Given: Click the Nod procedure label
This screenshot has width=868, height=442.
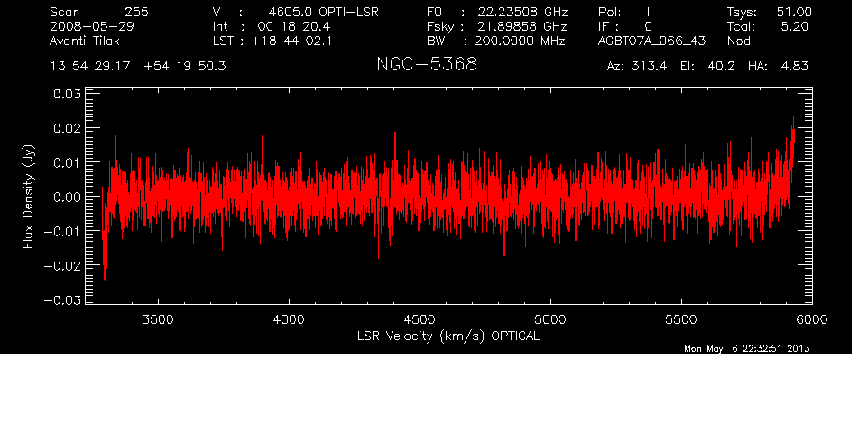Looking at the screenshot, I should point(739,41).
